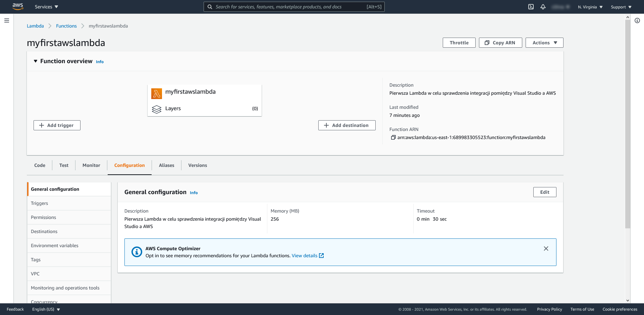Click the Throttle button
The image size is (644, 315).
tap(459, 43)
